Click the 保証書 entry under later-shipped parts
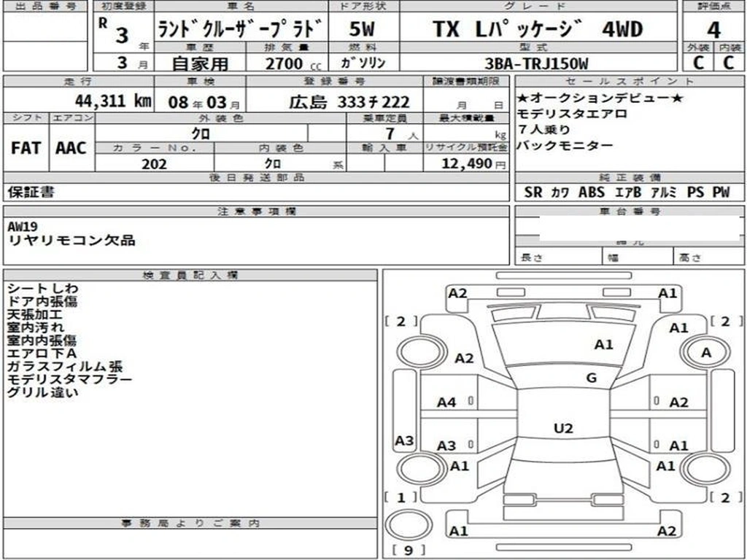This screenshot has height=560, width=747. (x=31, y=192)
